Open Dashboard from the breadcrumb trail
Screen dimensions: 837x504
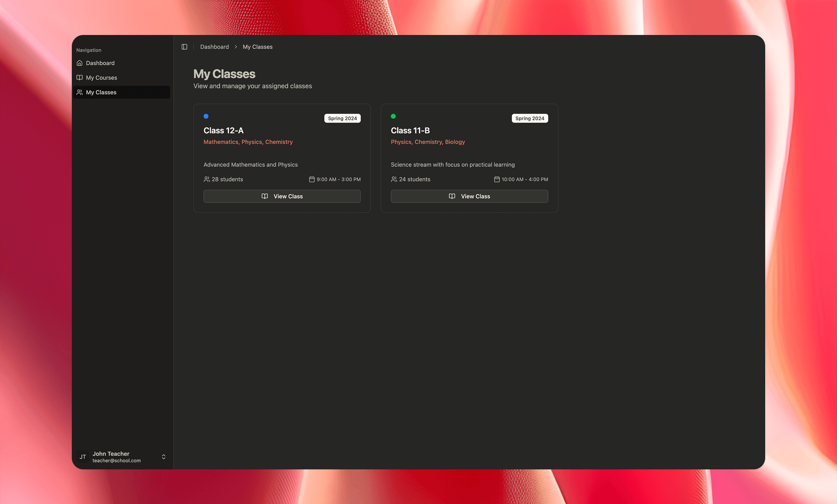[214, 47]
